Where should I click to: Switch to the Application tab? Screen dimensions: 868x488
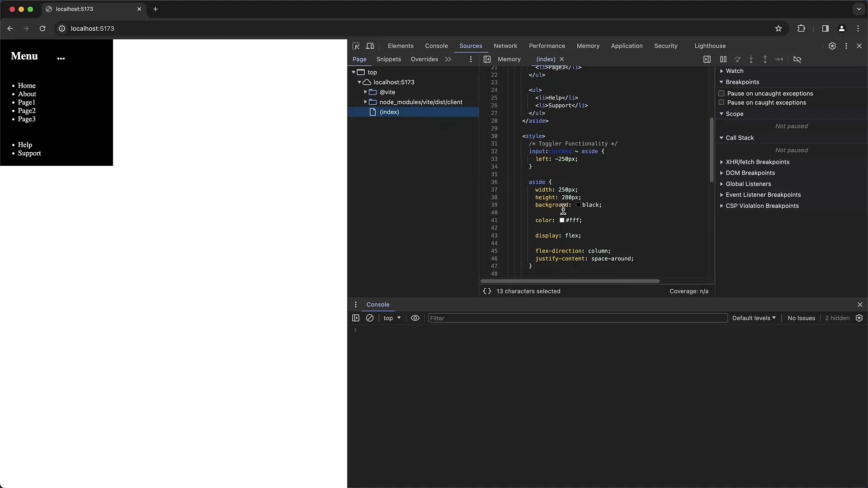[627, 46]
